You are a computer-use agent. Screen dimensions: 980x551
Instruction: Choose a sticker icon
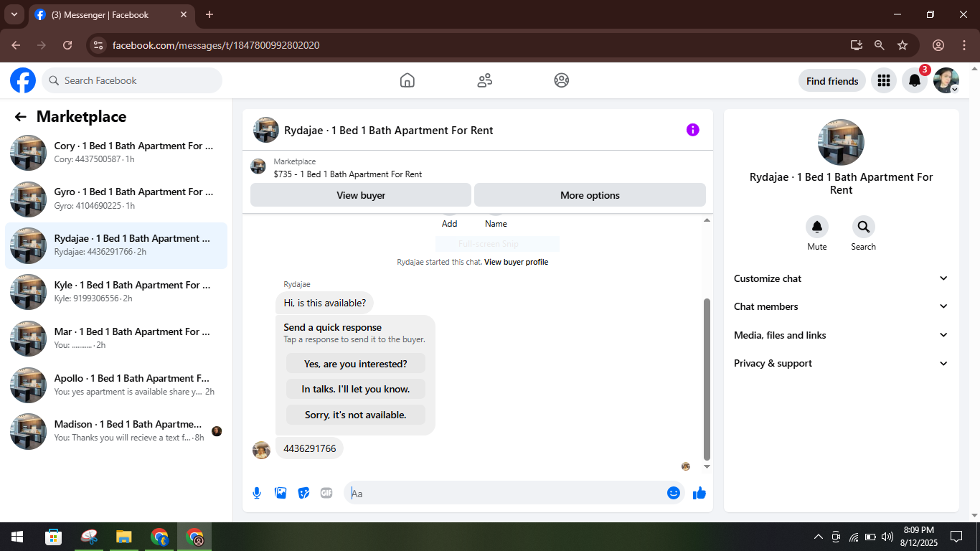click(303, 493)
